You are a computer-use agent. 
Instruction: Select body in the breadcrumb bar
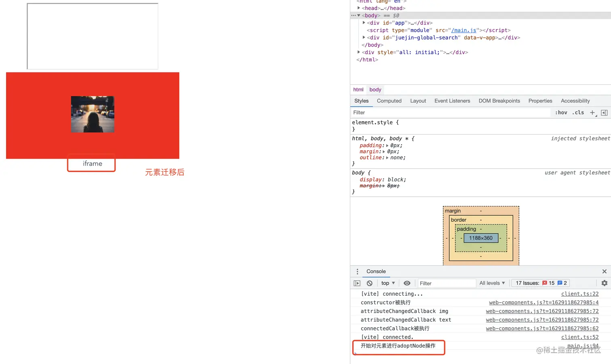pyautogui.click(x=375, y=90)
